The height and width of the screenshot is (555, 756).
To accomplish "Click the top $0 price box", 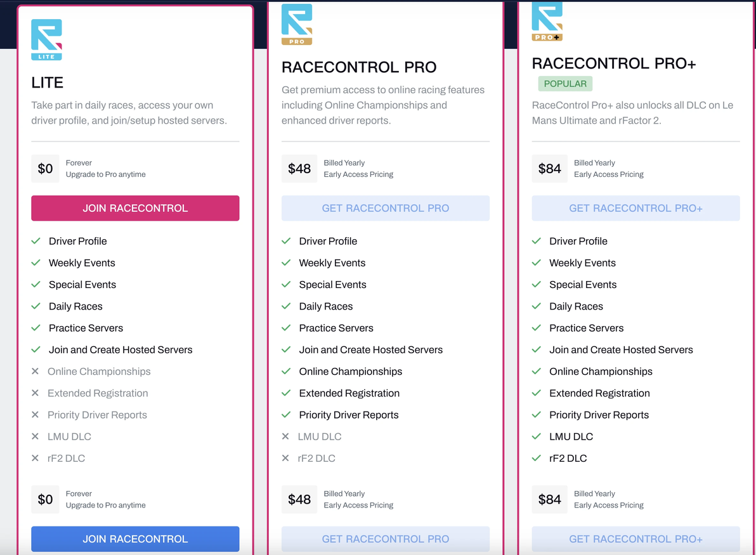I will tap(46, 169).
